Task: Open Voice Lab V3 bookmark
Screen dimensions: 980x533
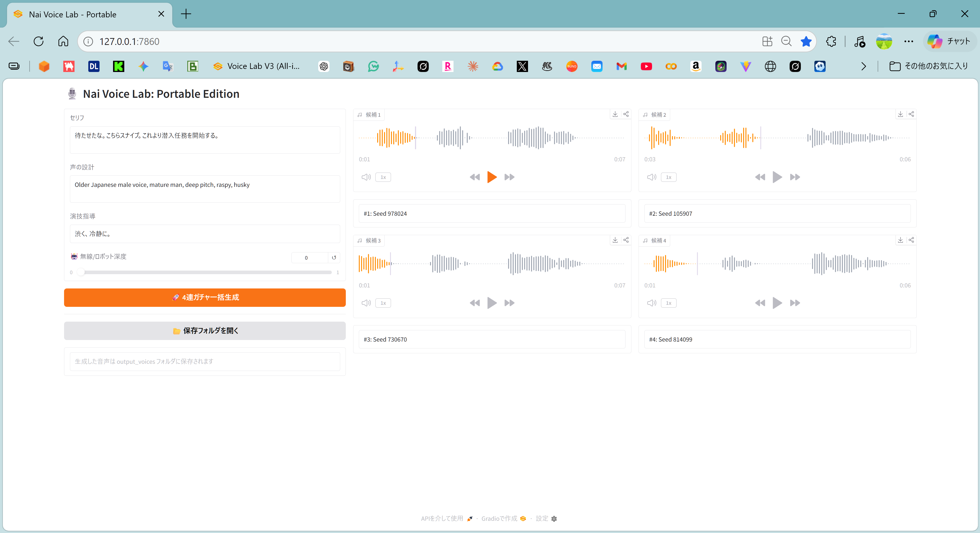Action: click(256, 66)
